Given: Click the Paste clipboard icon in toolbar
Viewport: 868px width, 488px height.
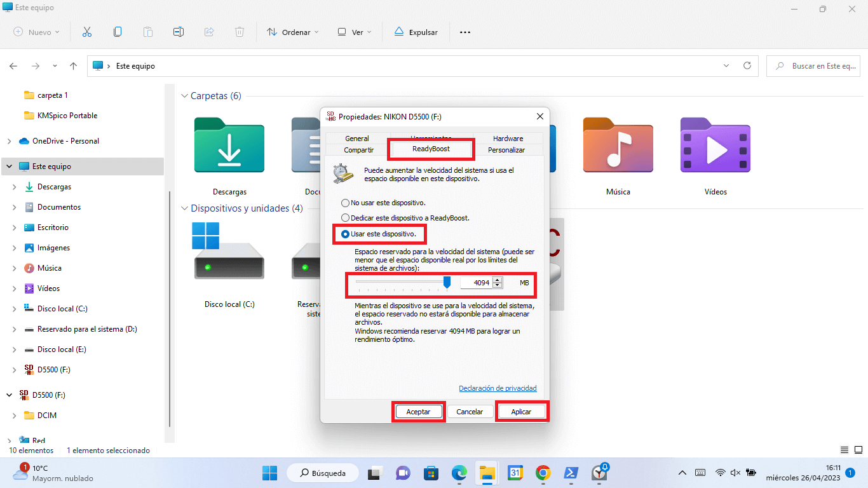Looking at the screenshot, I should pyautogui.click(x=148, y=32).
